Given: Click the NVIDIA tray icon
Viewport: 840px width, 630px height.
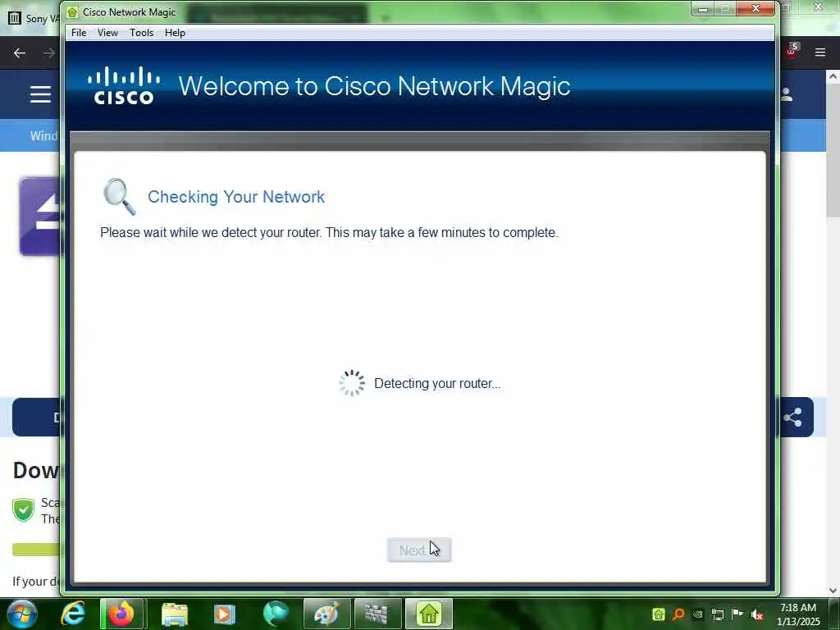Looking at the screenshot, I should pyautogui.click(x=698, y=614).
